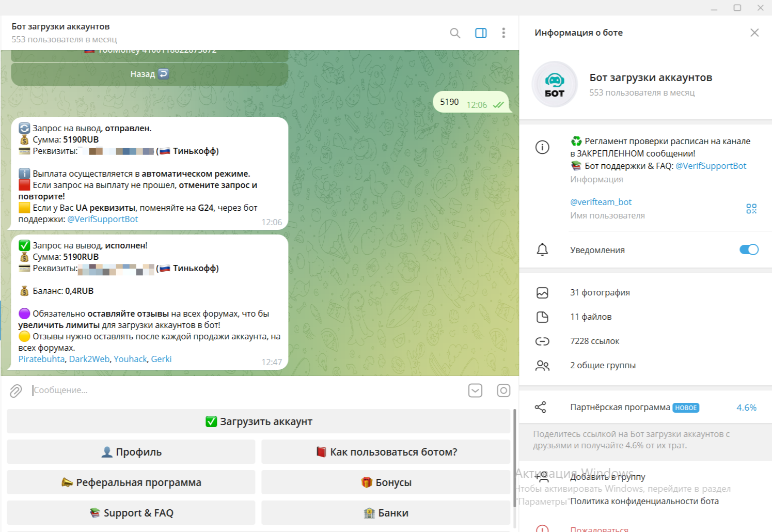Collapse the bot keyboard with the chevron icon
Screen dimensions: 772x532
tap(475, 390)
